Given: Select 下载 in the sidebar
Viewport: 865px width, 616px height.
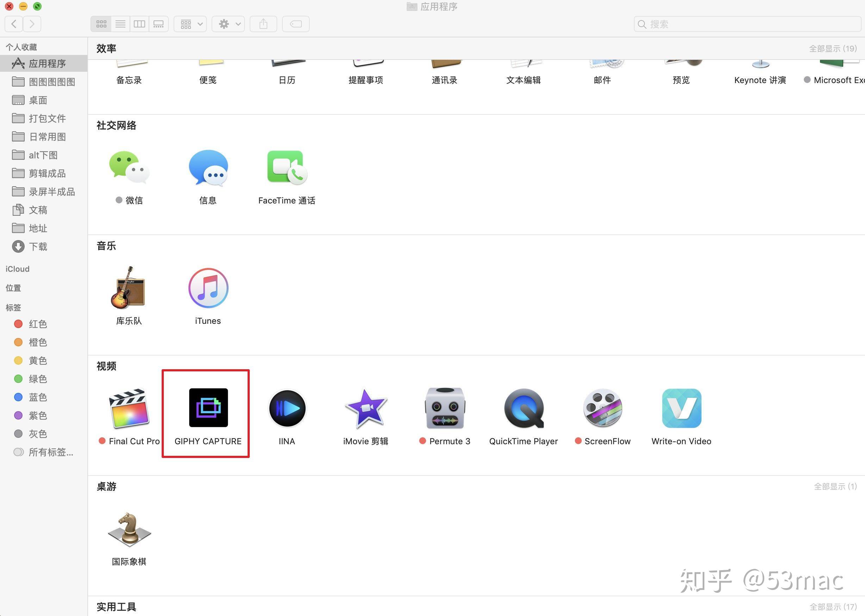Looking at the screenshot, I should tap(38, 246).
